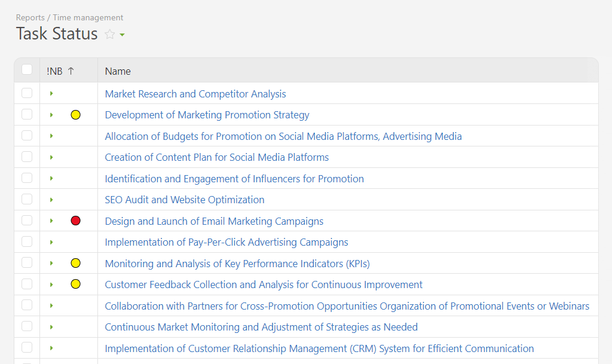Tick the select-all checkbox in table header
Screen dimensions: 612x364
click(x=27, y=69)
